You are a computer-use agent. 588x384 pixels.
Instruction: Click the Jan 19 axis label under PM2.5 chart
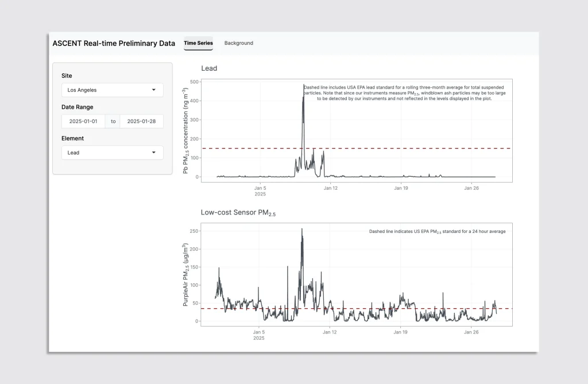[x=401, y=332]
